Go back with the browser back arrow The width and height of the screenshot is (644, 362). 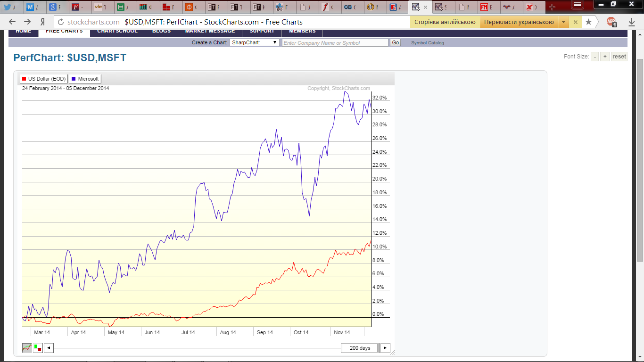(13, 22)
